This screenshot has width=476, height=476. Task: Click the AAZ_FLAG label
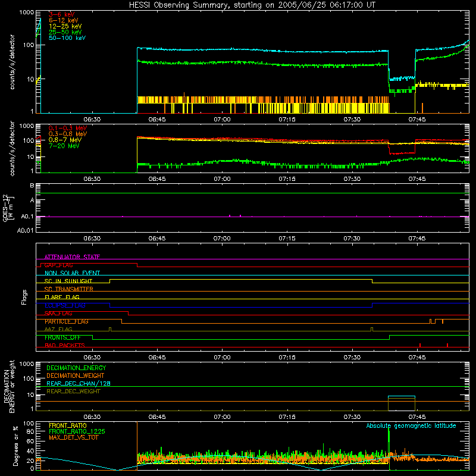point(58,329)
